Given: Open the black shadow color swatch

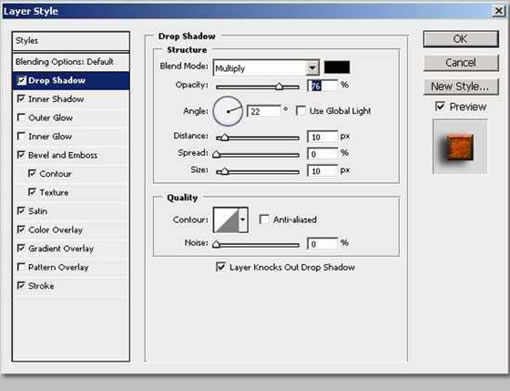Looking at the screenshot, I should coord(337,67).
